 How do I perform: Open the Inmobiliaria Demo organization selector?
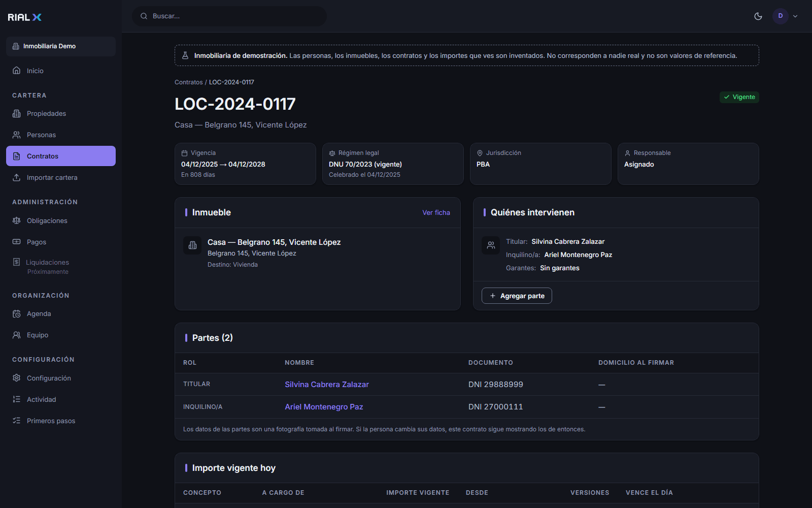(61, 46)
